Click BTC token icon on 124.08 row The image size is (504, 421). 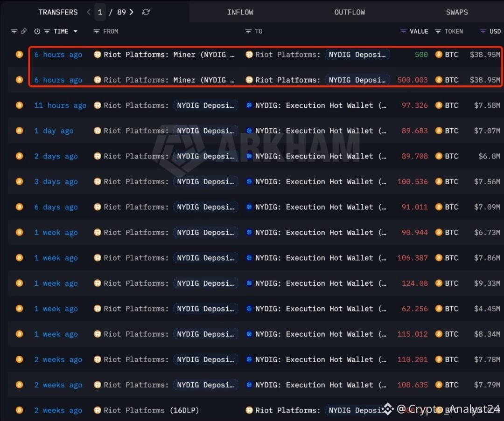[439, 283]
